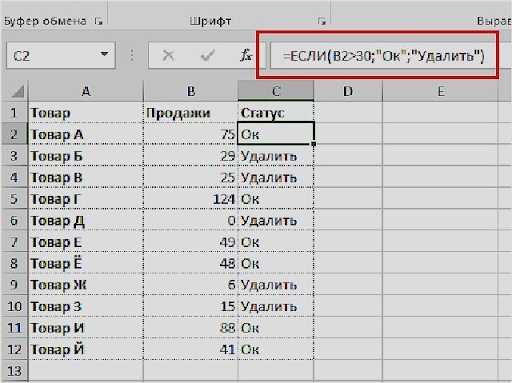Screen dimensions: 512x383
Task: Cancel formula entry with the X icon
Action: [168, 55]
